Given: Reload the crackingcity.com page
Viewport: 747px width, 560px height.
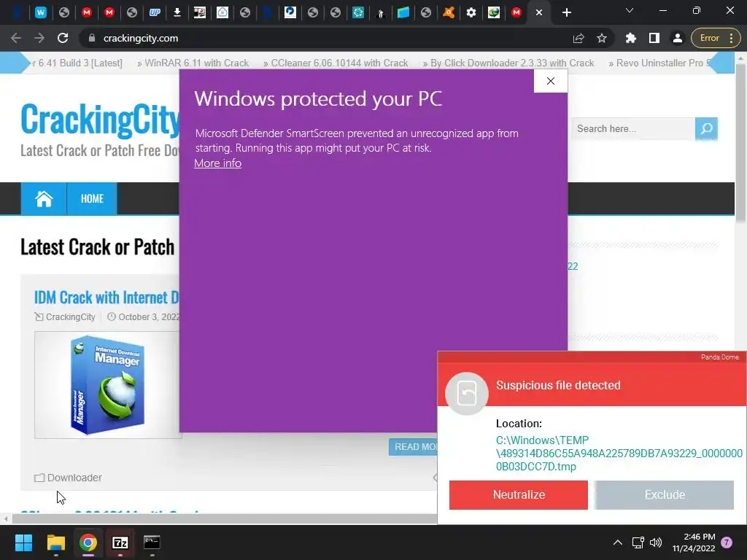Looking at the screenshot, I should 63,38.
